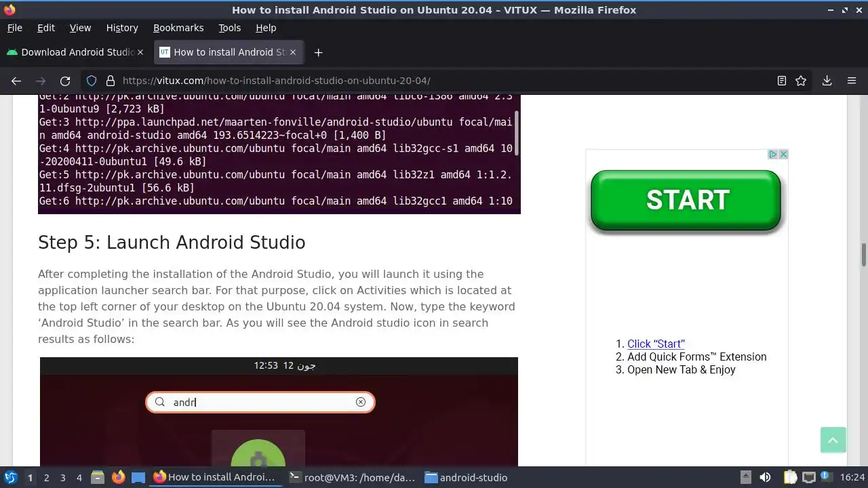The image size is (868, 488).
Task: Click the page's vertical scrollbar handle
Action: point(864,254)
